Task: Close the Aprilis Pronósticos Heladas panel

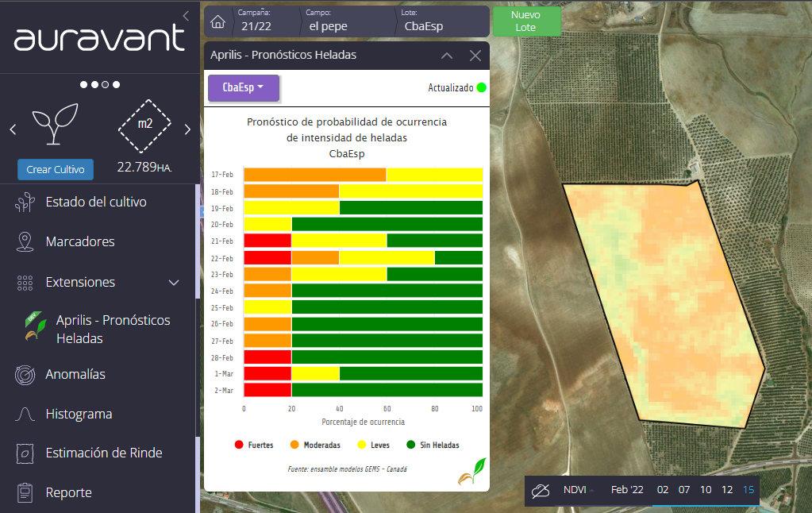Action: pos(475,56)
